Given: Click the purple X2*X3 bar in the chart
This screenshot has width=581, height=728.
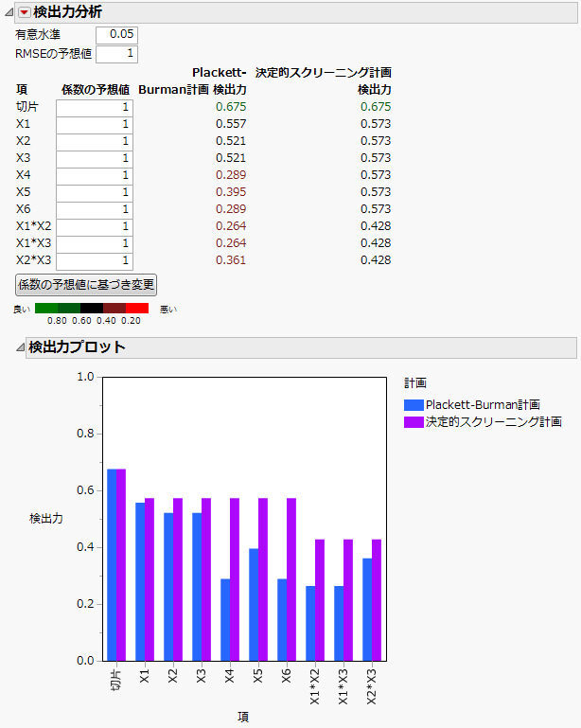Looking at the screenshot, I should pos(377,600).
